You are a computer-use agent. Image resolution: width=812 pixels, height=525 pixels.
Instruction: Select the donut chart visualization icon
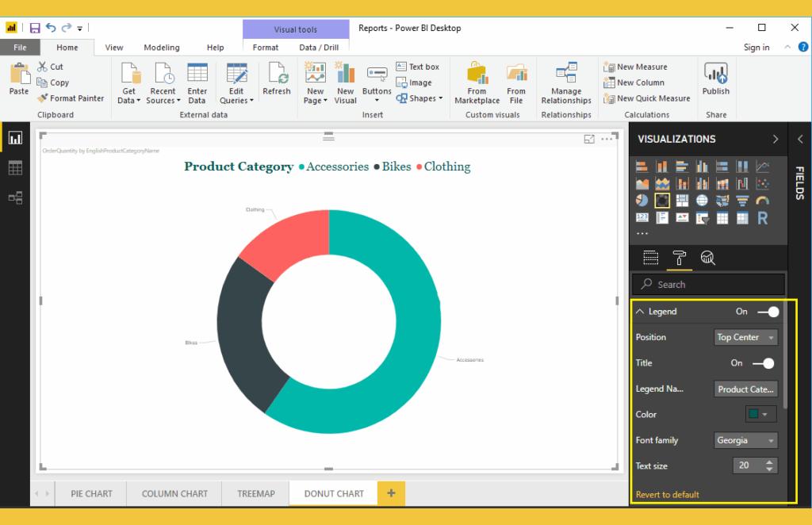pyautogui.click(x=662, y=201)
